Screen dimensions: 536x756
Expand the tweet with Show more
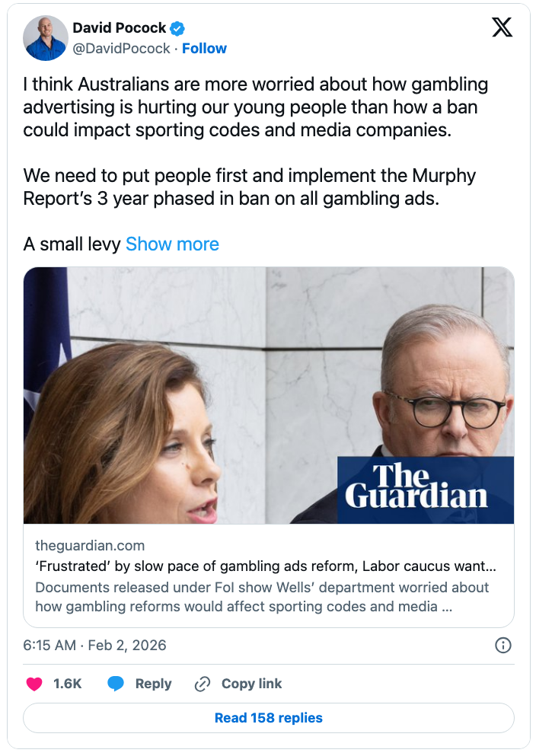(172, 244)
